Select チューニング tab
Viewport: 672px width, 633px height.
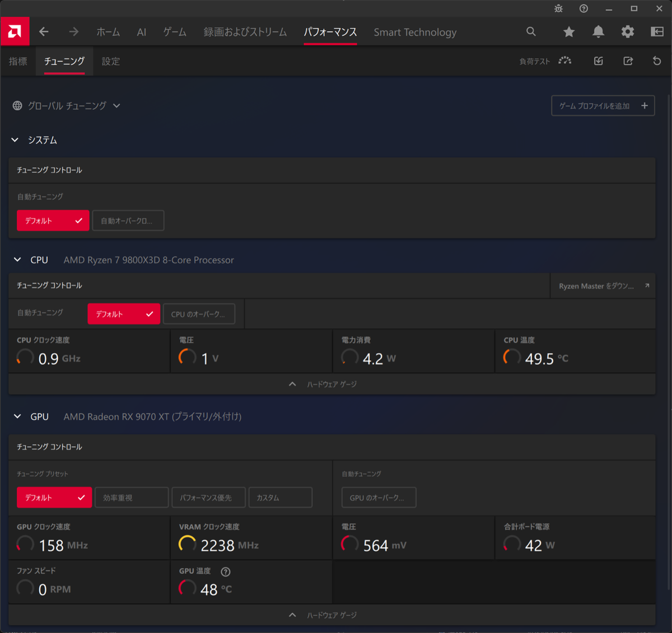point(64,61)
